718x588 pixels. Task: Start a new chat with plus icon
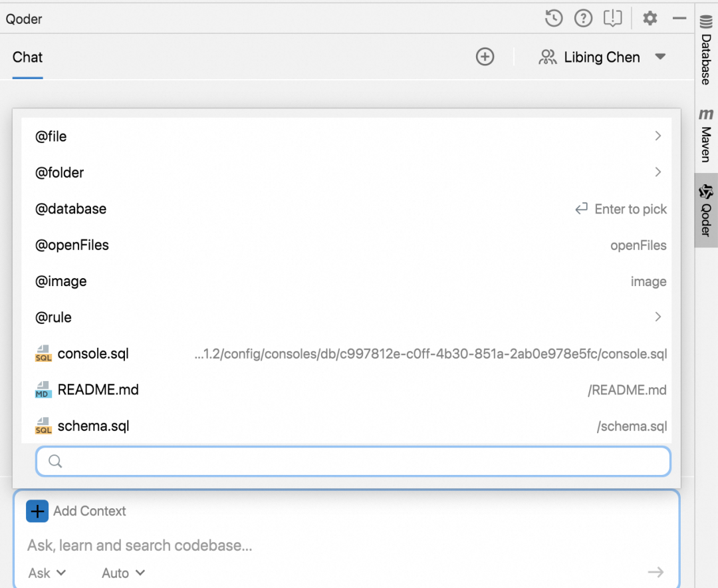click(x=485, y=57)
